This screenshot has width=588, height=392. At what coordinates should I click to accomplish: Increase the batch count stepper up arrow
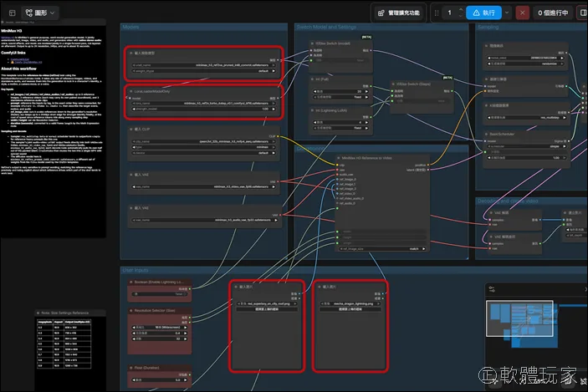click(x=461, y=10)
